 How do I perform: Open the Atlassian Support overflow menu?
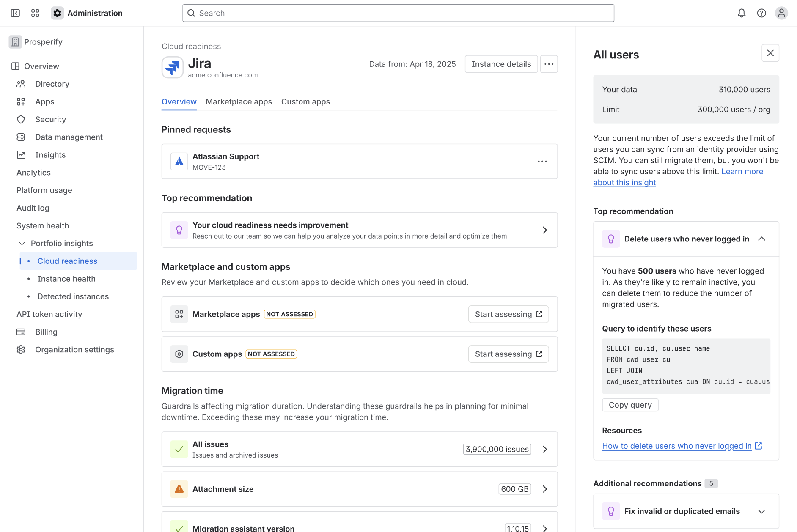(x=542, y=161)
